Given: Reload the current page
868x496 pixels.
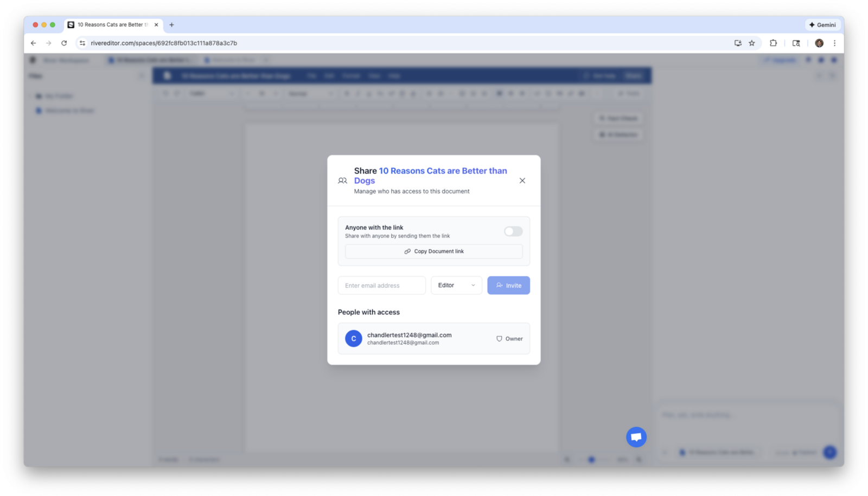Looking at the screenshot, I should coord(64,43).
